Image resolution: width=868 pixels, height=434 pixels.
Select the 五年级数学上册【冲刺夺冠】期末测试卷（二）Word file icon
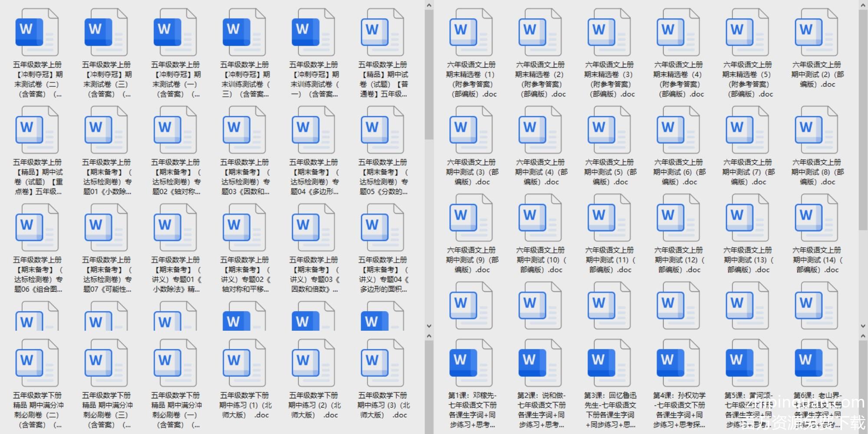(x=37, y=32)
